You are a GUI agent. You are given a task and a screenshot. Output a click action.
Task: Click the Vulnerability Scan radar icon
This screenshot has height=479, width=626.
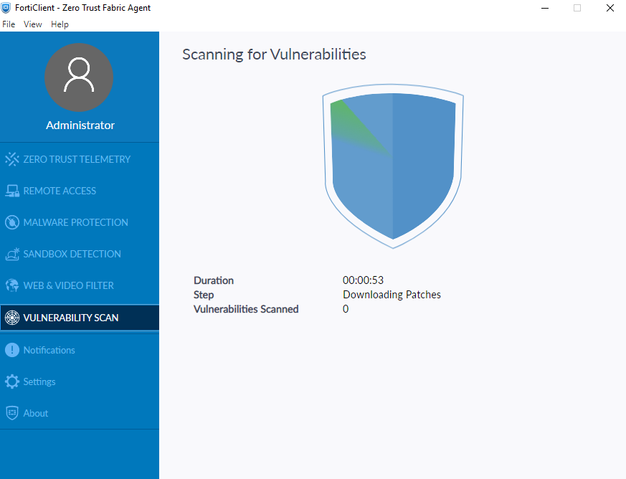coord(12,318)
